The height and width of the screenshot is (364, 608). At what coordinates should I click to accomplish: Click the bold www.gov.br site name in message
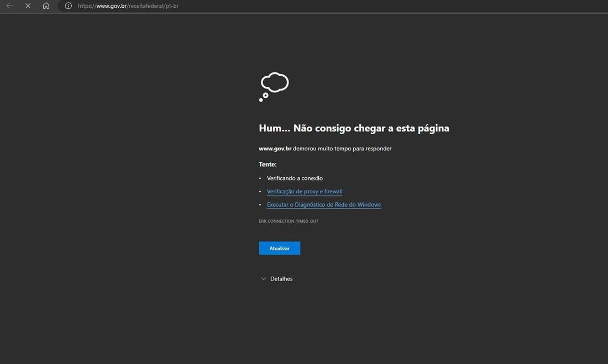tap(275, 148)
